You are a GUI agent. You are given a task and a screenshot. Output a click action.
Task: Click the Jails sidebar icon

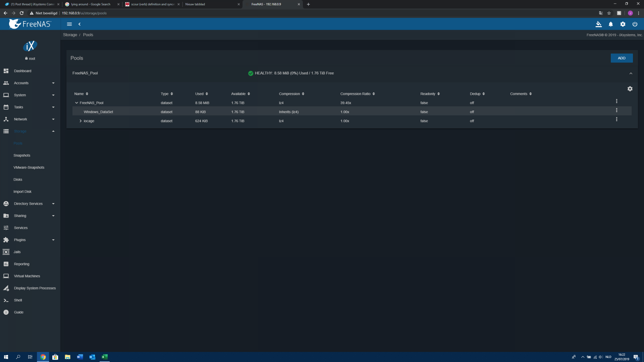[x=6, y=252]
